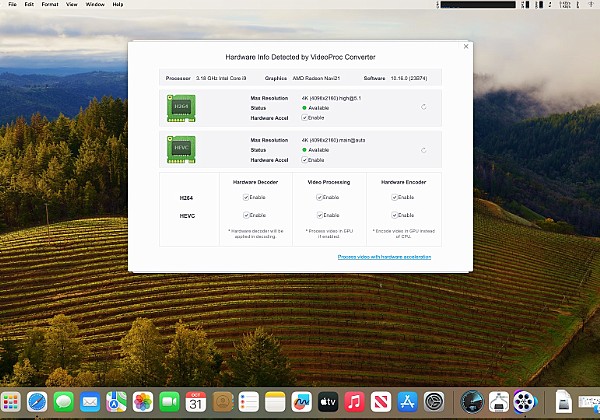Refresh the H264 hardware detection
The width and height of the screenshot is (600, 420).
pos(425,107)
